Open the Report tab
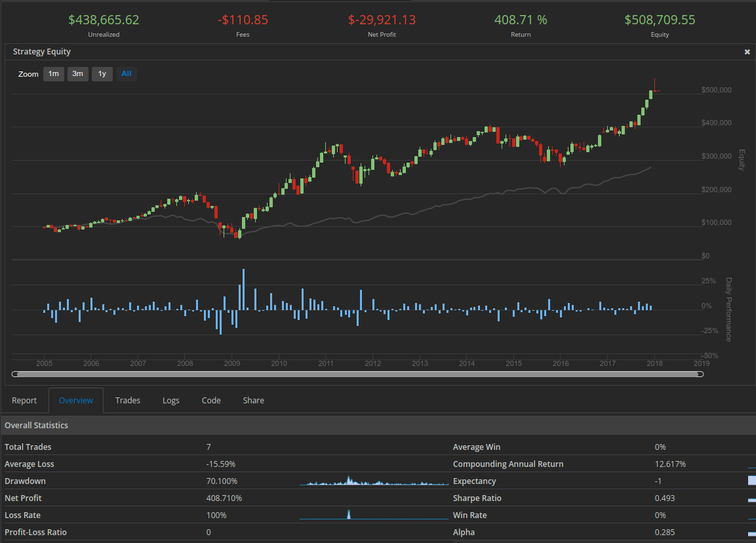 tap(24, 400)
